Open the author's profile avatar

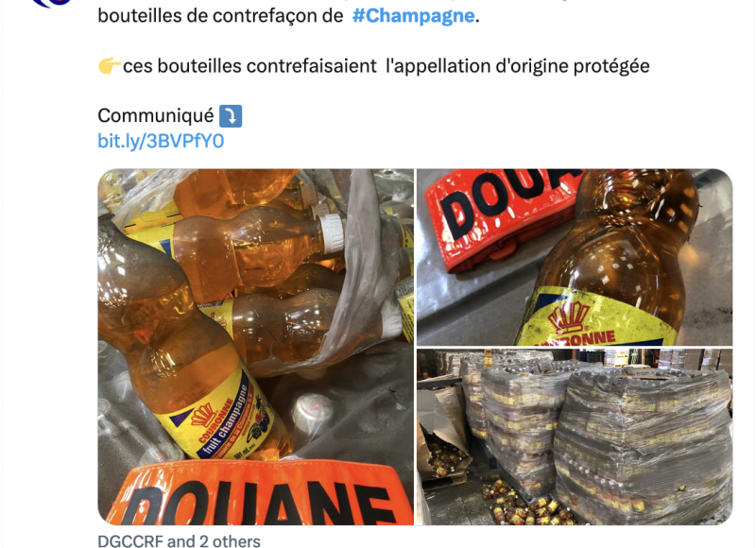click(52, 4)
